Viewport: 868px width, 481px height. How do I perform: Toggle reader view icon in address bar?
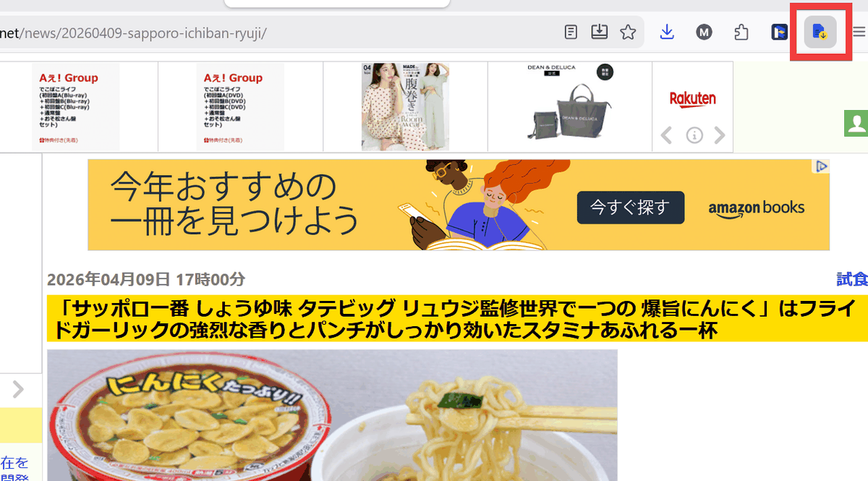[x=571, y=32]
